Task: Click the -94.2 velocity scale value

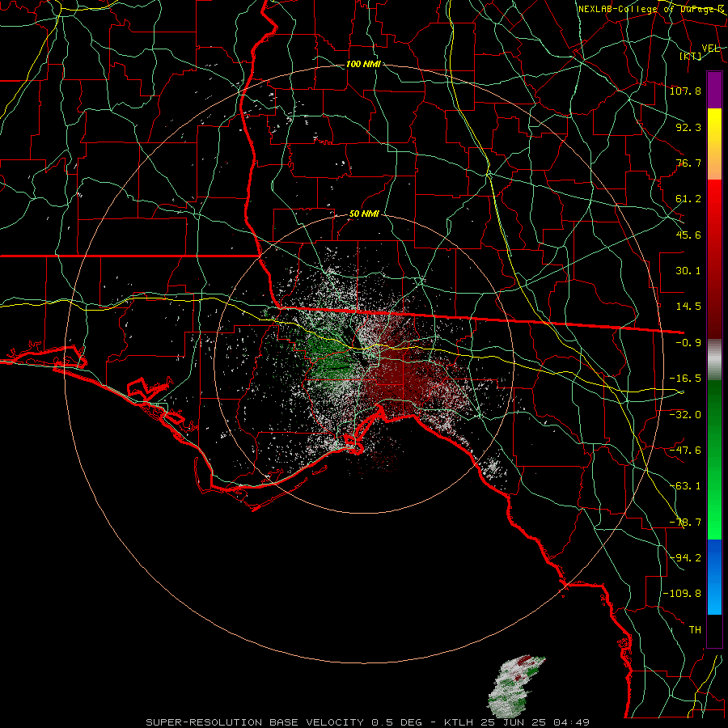Action: [x=685, y=558]
